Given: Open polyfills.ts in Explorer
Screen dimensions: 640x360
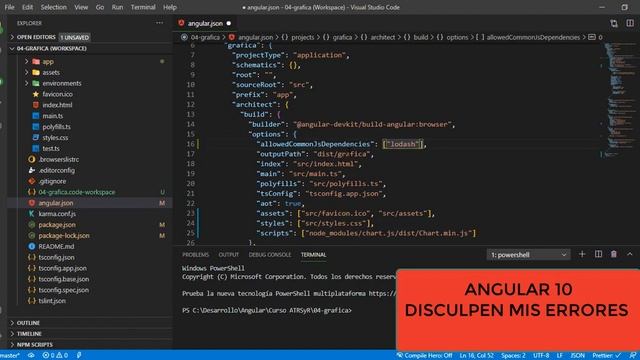Looking at the screenshot, I should tap(56, 127).
